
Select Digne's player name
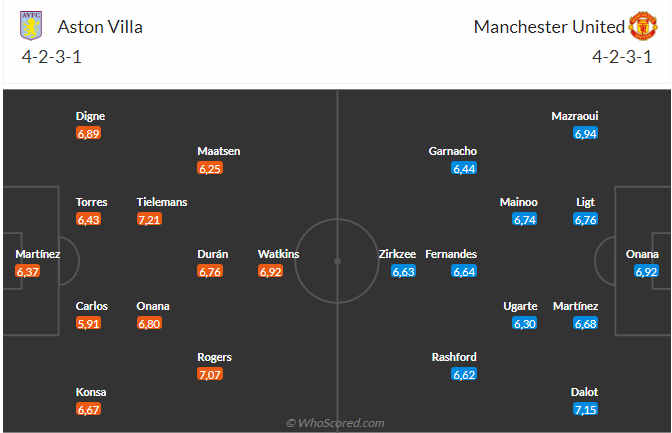click(x=90, y=116)
